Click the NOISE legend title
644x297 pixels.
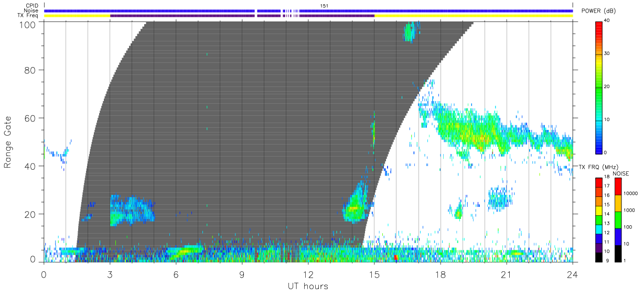pos(621,173)
